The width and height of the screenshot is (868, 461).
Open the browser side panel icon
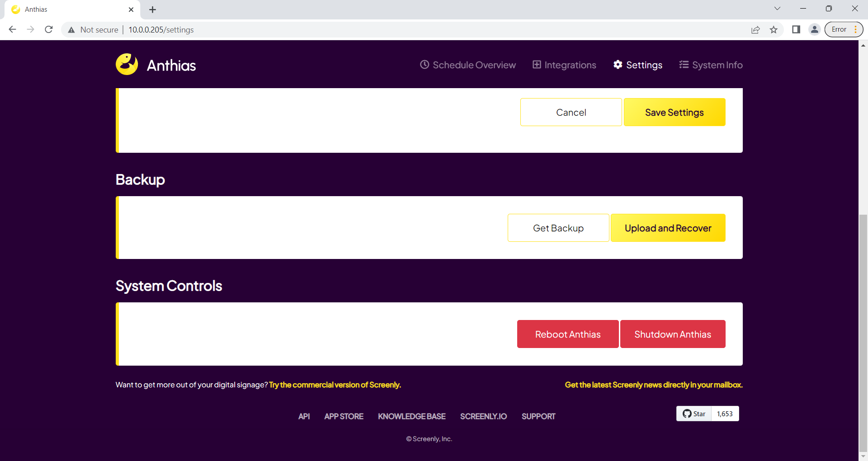point(796,29)
